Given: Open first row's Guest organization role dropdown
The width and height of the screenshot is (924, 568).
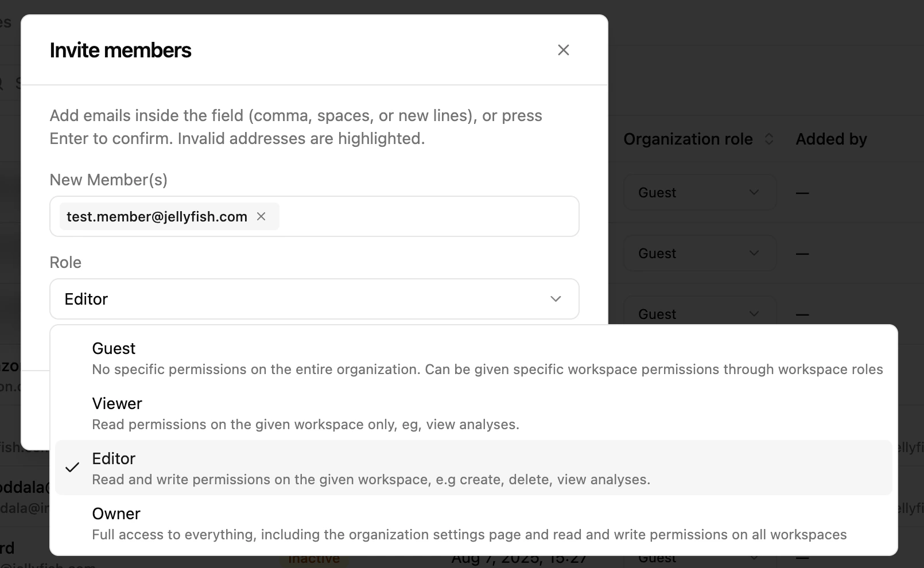Looking at the screenshot, I should pyautogui.click(x=700, y=192).
